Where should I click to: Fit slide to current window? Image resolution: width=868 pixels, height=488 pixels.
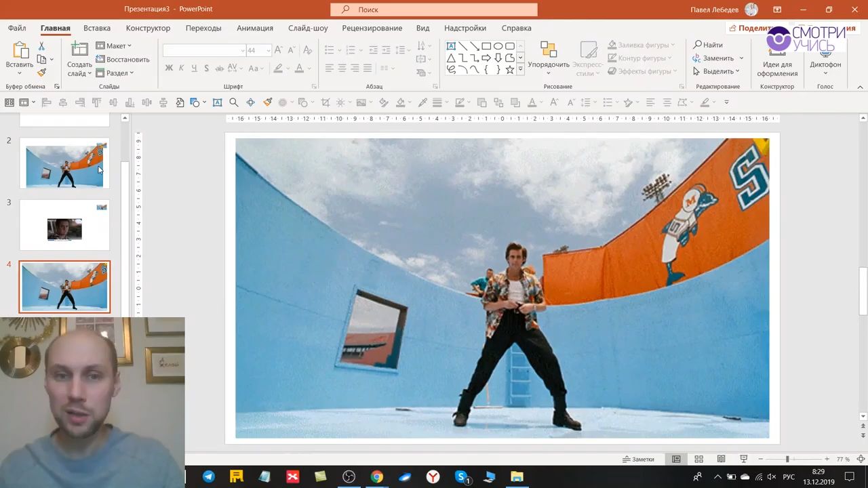click(861, 459)
